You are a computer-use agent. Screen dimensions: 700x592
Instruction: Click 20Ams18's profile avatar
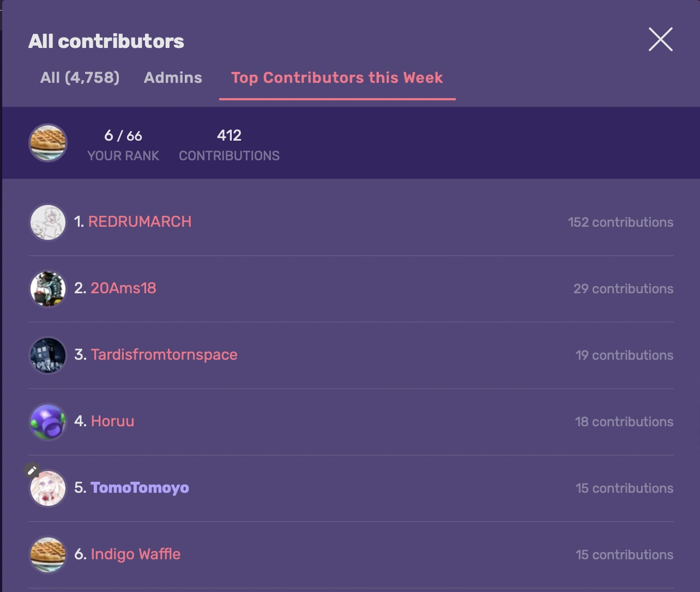pos(47,288)
